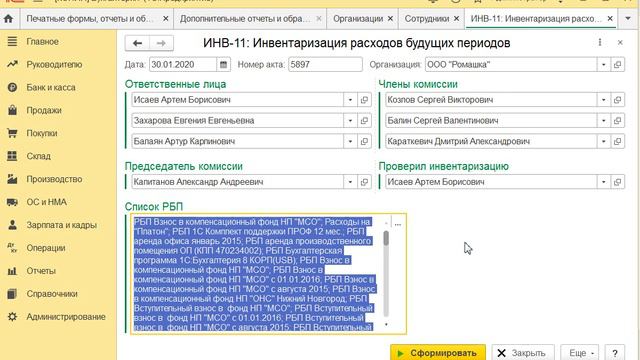Screen dimensions: 640x360
Task: Expand dropdown for Козлов Сергей Викторович
Action: (x=604, y=100)
